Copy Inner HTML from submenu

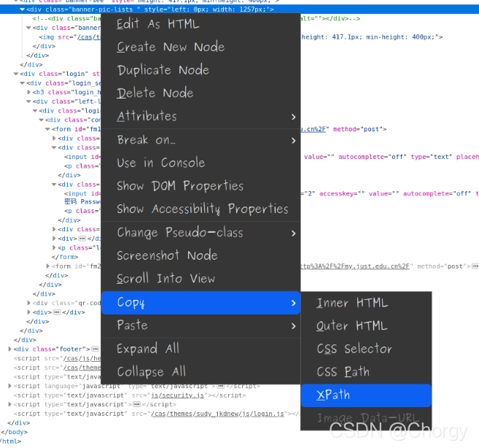tap(366, 304)
